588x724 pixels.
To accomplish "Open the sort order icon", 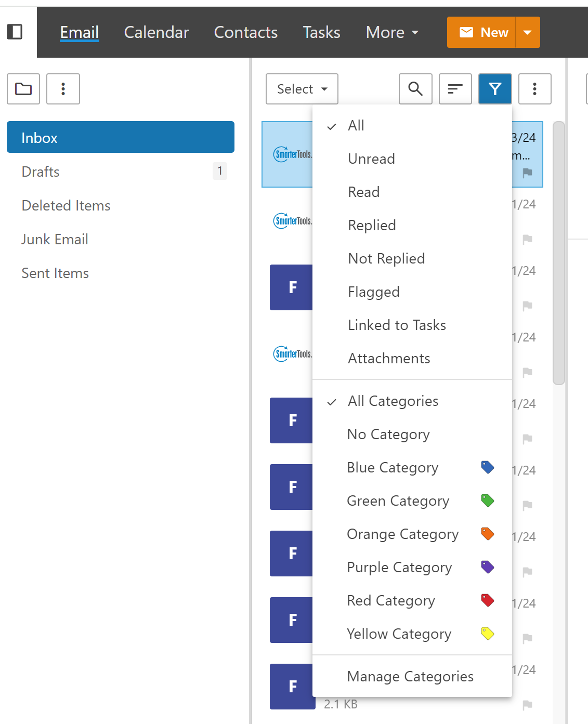I will 455,89.
